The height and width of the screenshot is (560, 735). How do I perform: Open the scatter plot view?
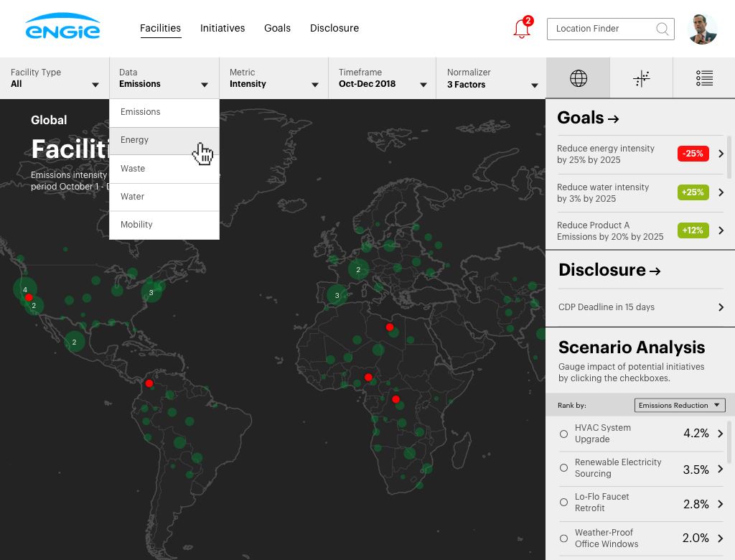pos(641,78)
